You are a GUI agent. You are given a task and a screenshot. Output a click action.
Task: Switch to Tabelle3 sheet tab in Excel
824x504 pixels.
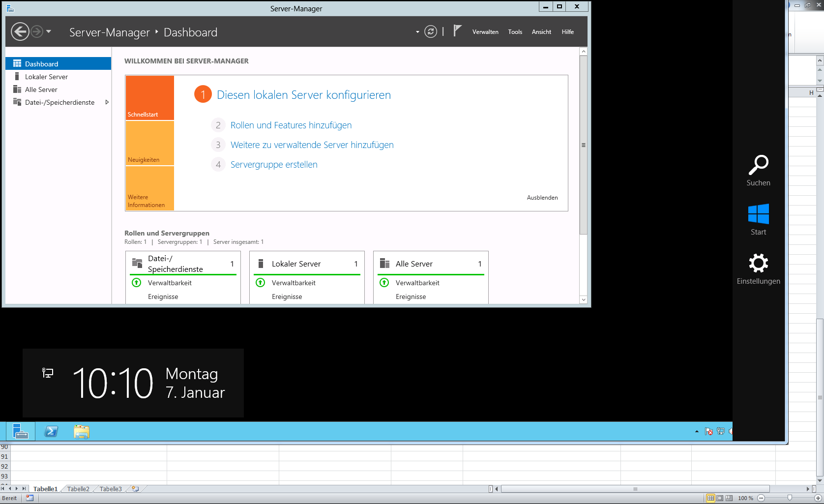click(111, 489)
